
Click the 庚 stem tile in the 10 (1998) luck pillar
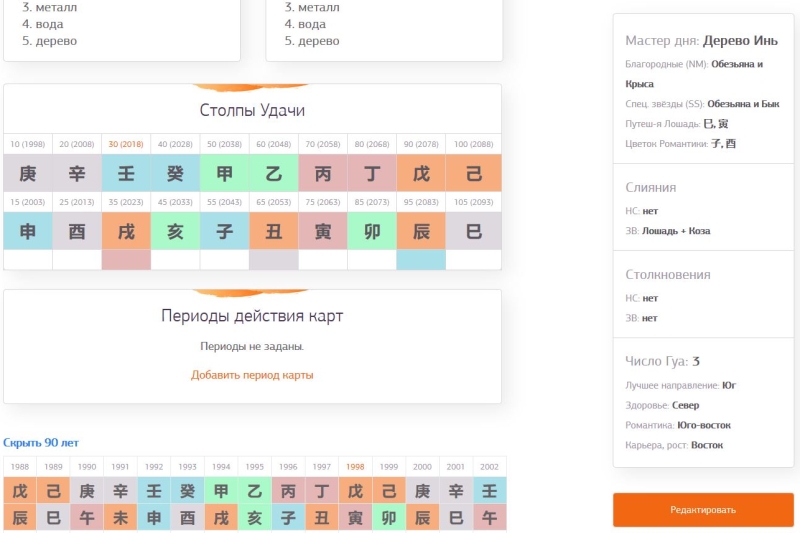(28, 173)
